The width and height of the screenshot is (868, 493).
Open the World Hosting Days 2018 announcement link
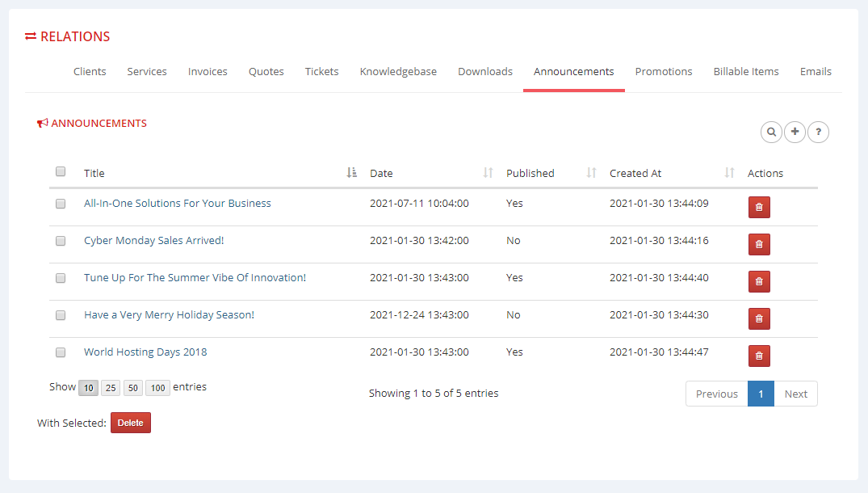(x=145, y=352)
